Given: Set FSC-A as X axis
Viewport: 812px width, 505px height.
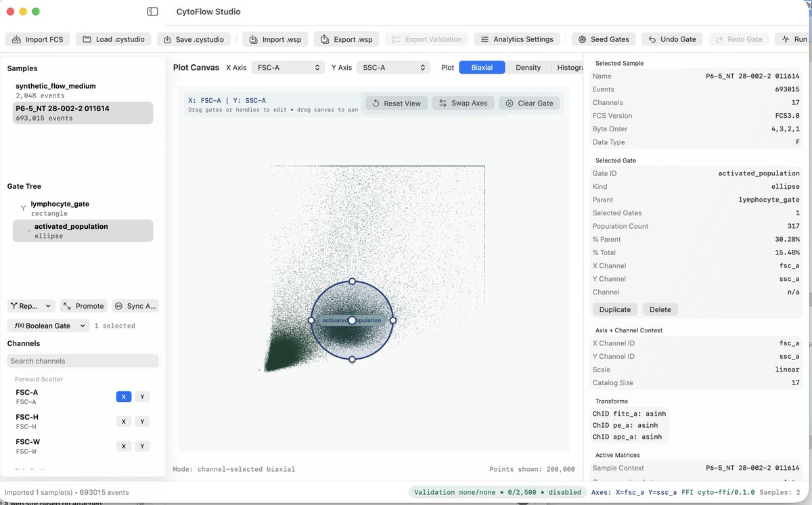Looking at the screenshot, I should (x=123, y=397).
